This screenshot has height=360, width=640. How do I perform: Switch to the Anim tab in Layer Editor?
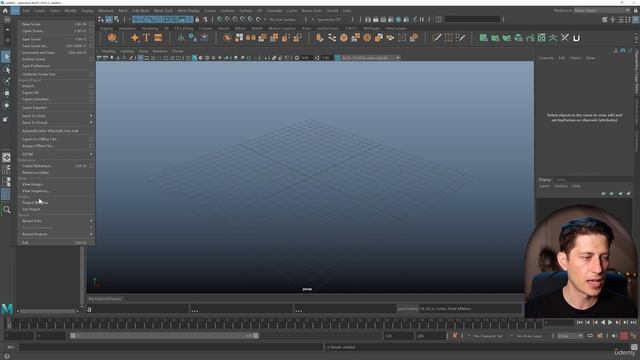[561, 180]
